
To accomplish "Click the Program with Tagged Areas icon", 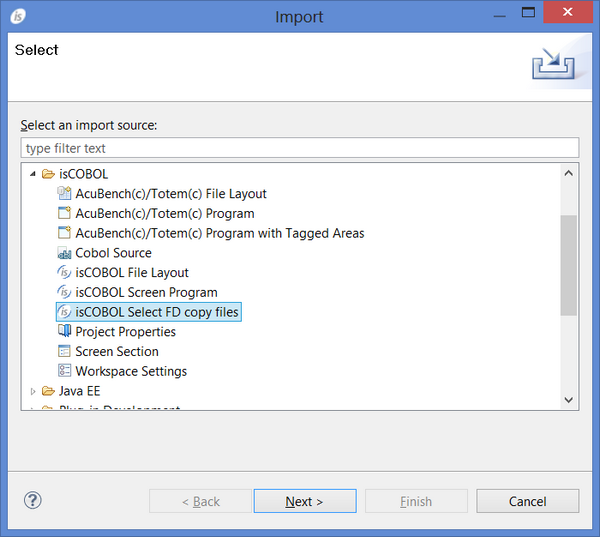I will click(65, 233).
